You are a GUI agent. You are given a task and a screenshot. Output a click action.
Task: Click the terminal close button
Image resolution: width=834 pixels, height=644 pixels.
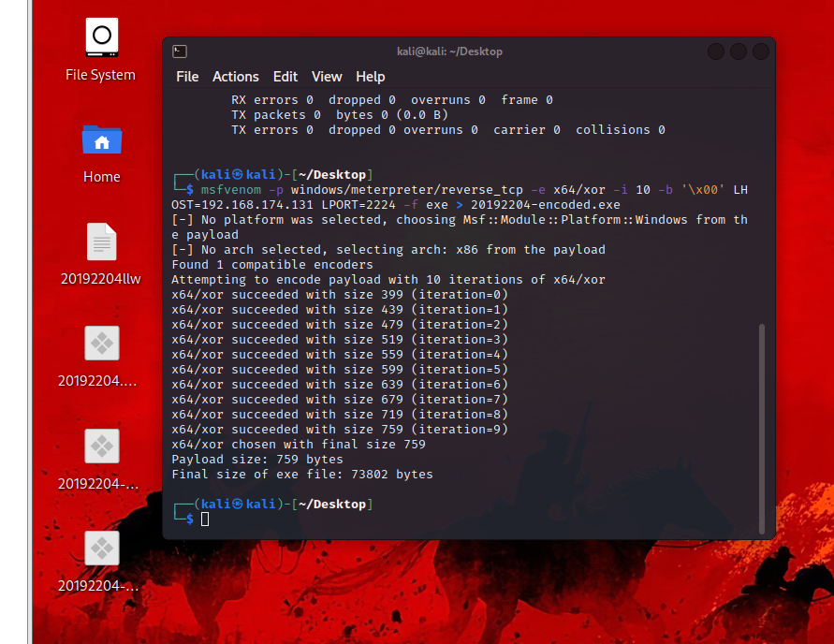[761, 51]
